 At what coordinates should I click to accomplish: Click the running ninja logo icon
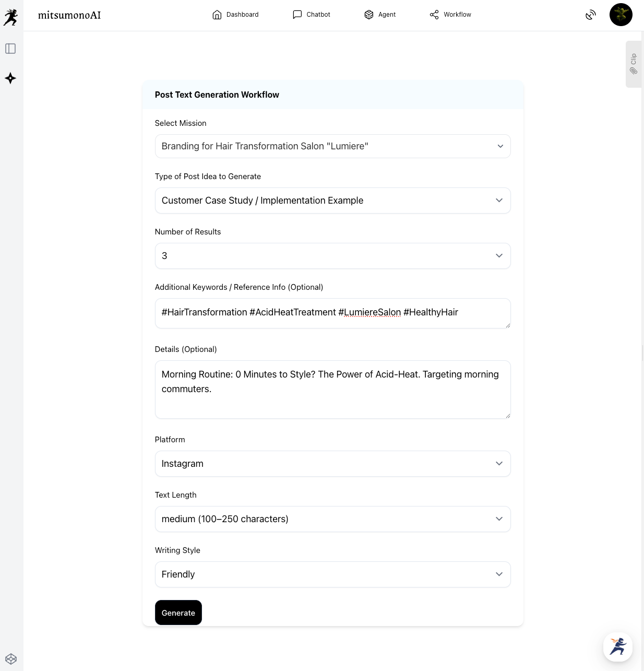[10, 17]
